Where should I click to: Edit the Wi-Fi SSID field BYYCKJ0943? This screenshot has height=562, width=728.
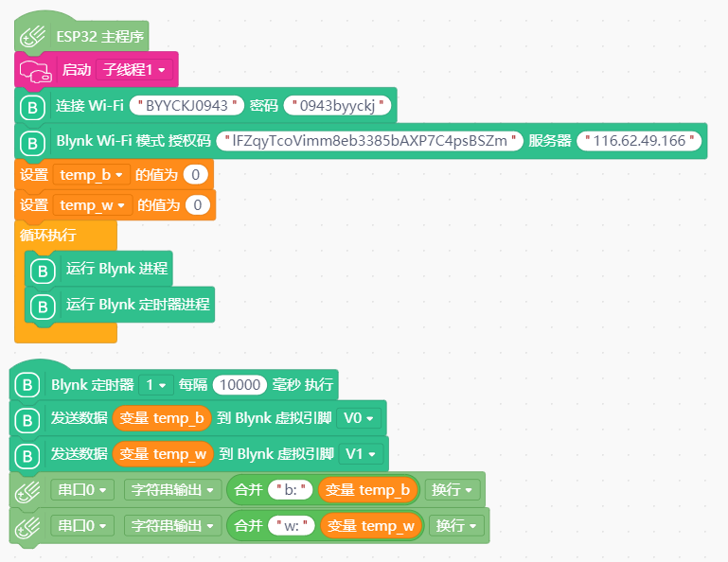[186, 105]
